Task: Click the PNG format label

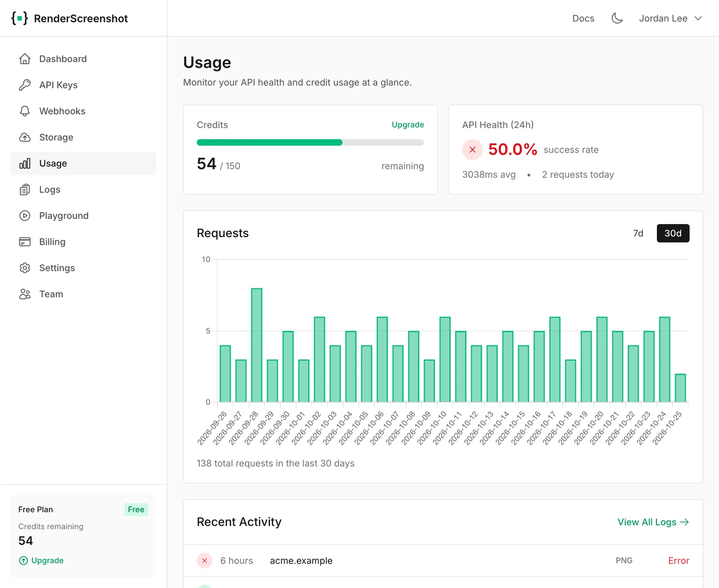Action: point(624,561)
